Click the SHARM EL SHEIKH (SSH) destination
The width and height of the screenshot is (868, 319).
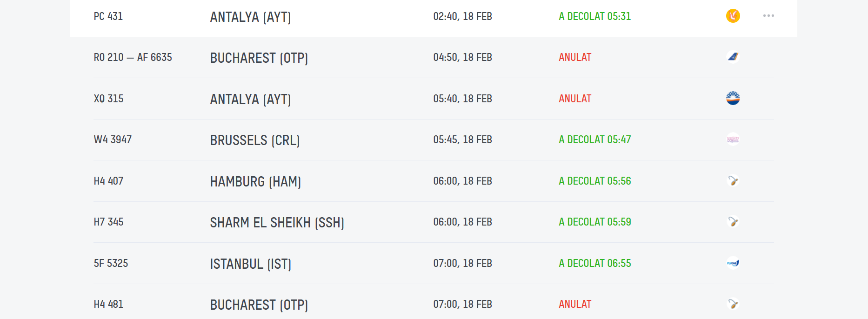tap(277, 223)
